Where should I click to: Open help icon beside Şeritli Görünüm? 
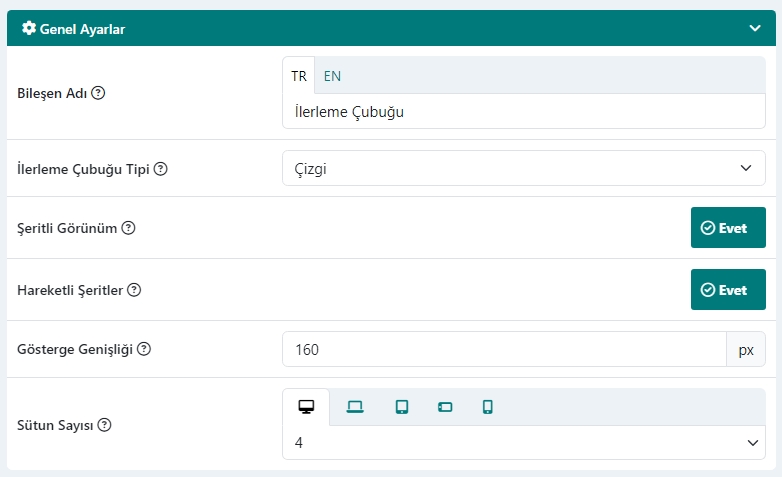tap(129, 228)
